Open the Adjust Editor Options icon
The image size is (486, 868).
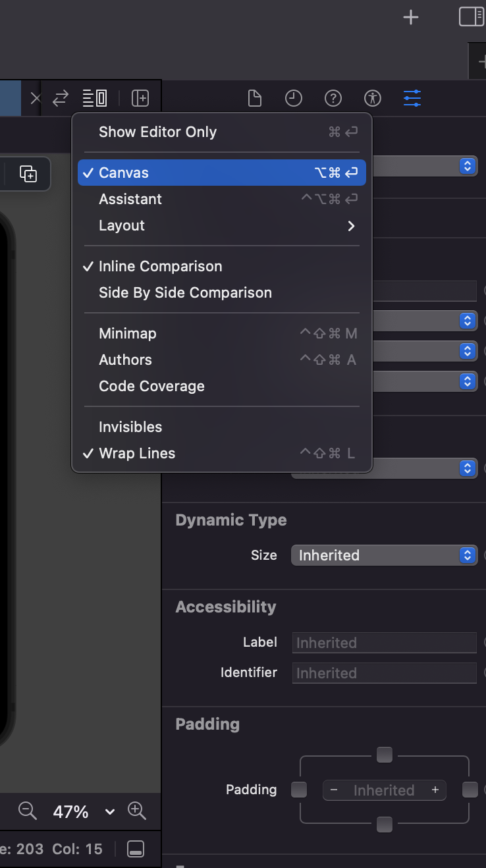tap(95, 99)
